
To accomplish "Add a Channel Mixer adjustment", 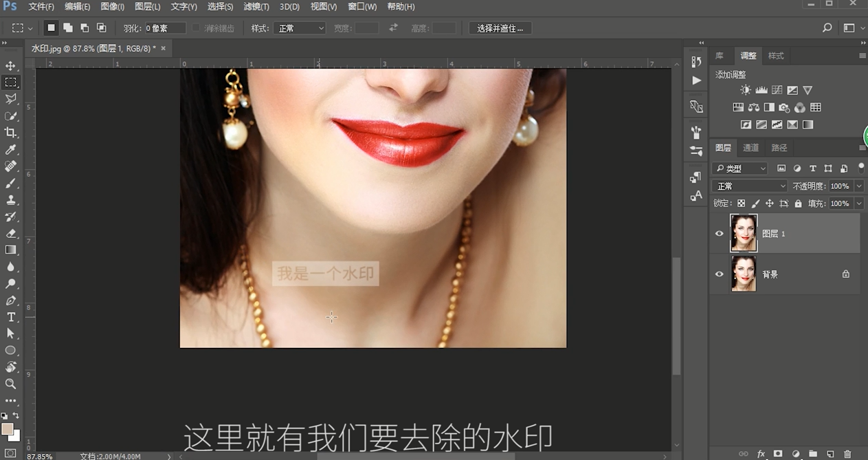I will pos(800,107).
